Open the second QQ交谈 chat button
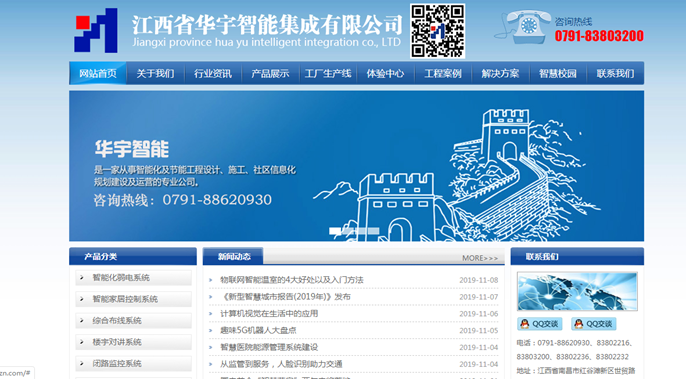The image size is (686, 379). coord(594,324)
